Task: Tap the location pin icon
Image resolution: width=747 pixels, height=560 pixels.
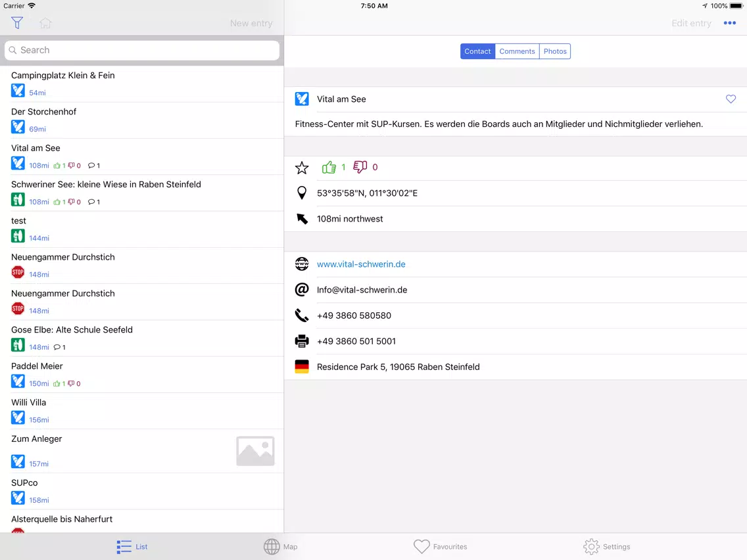Action: 302,193
